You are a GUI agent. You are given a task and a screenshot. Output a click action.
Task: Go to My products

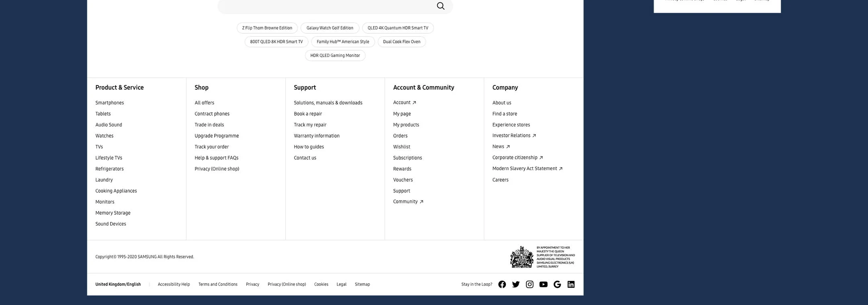click(406, 125)
